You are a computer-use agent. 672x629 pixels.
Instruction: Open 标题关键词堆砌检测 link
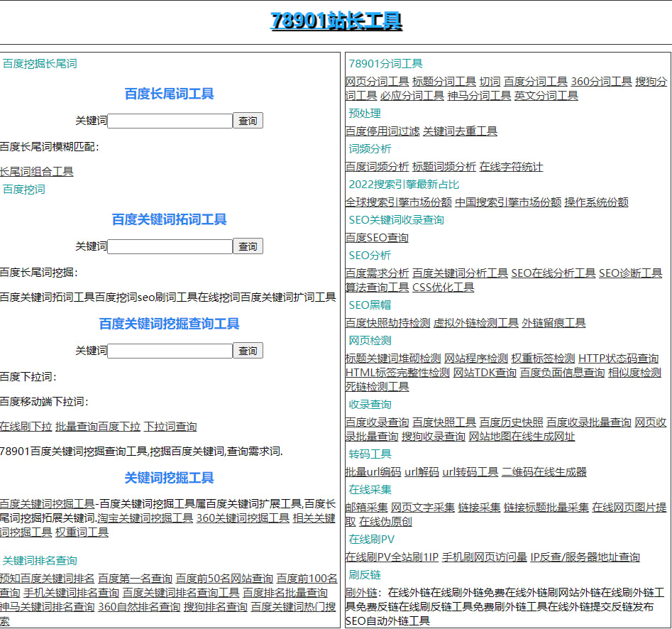coord(393,359)
